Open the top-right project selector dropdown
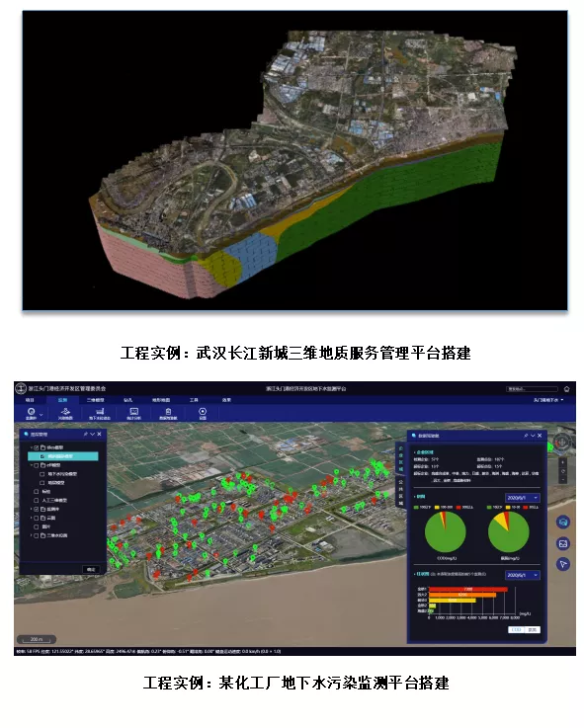 (x=548, y=400)
